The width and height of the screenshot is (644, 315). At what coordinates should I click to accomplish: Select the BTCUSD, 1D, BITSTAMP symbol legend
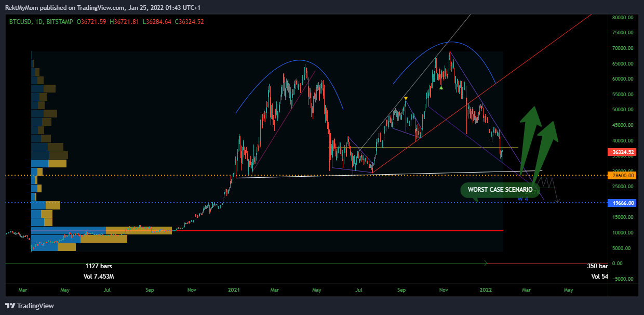click(41, 21)
